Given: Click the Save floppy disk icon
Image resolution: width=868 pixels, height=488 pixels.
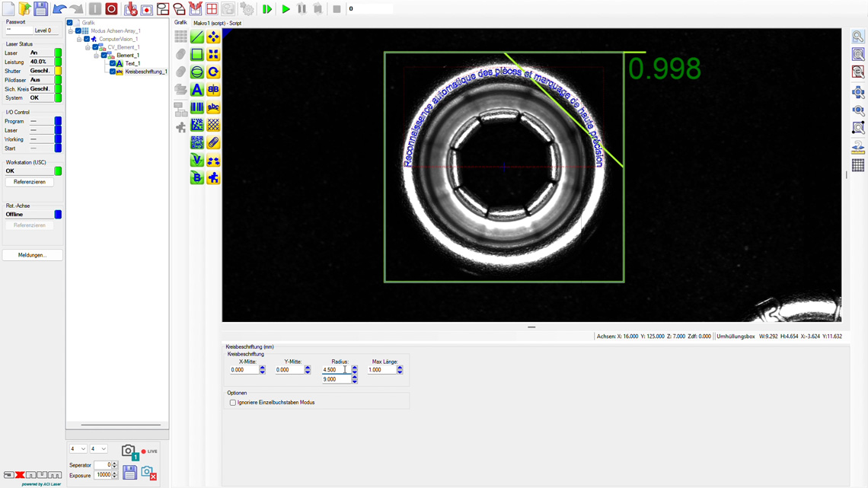Looking at the screenshot, I should point(41,9).
